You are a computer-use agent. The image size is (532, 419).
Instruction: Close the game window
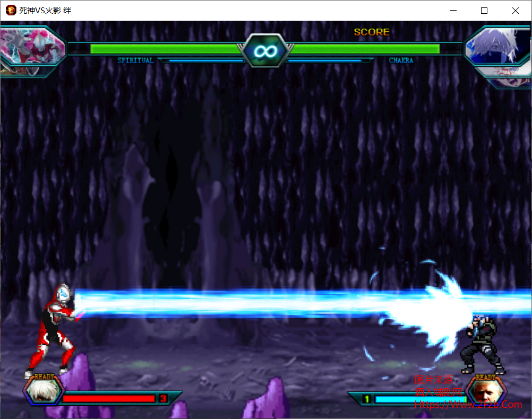(516, 11)
